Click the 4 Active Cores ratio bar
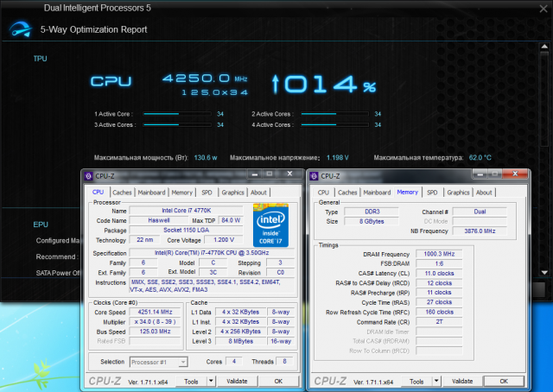The image size is (553, 392). coord(334,125)
